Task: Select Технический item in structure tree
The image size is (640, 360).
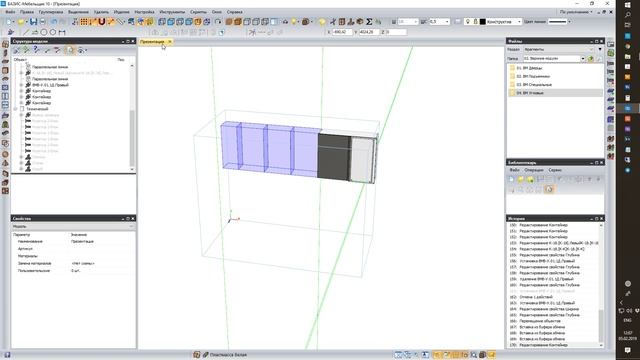Action: 37,109
